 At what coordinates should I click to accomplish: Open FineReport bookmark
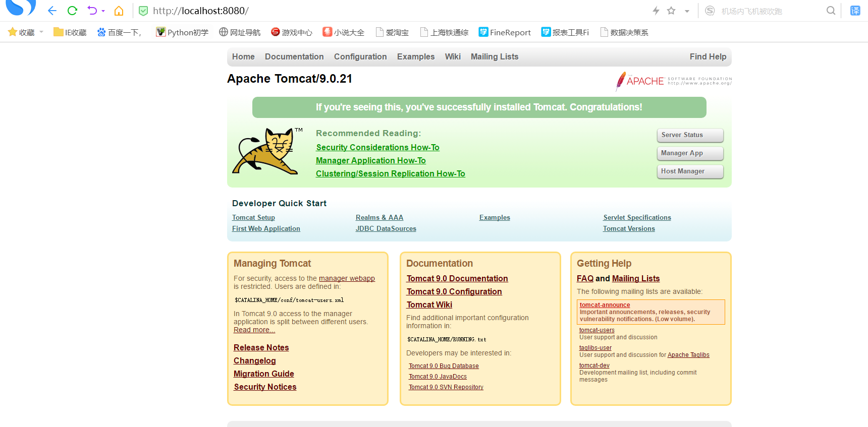pos(505,32)
